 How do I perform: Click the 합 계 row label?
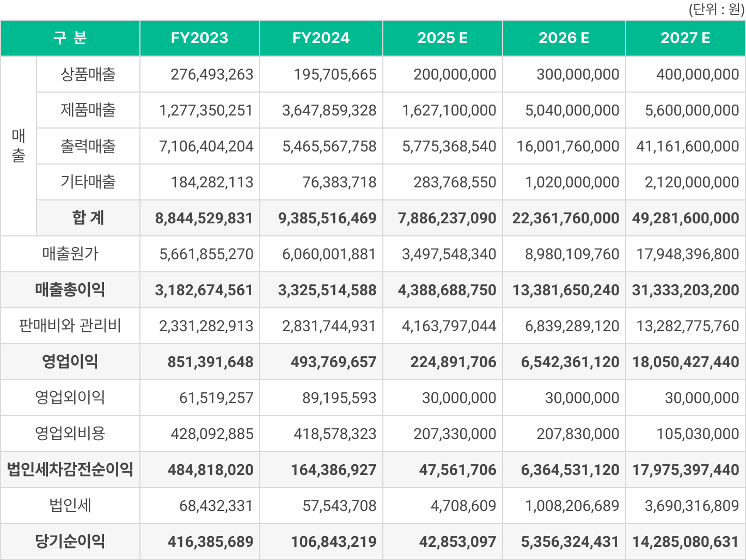pyautogui.click(x=88, y=218)
